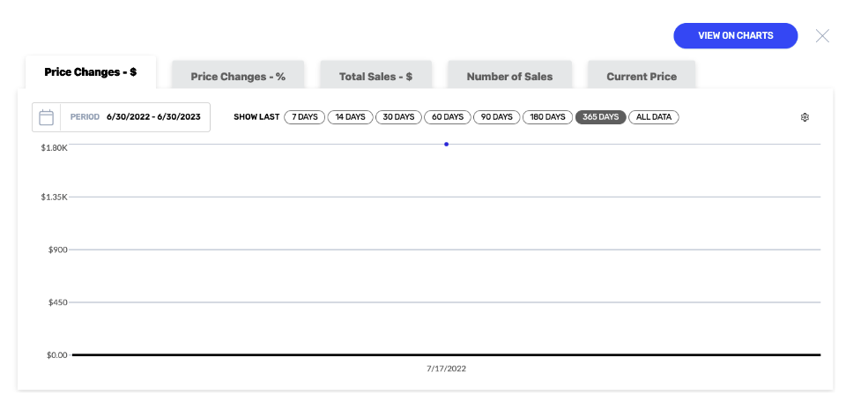Choose the 90 DAYS period pill
The image size is (868, 410).
click(496, 117)
